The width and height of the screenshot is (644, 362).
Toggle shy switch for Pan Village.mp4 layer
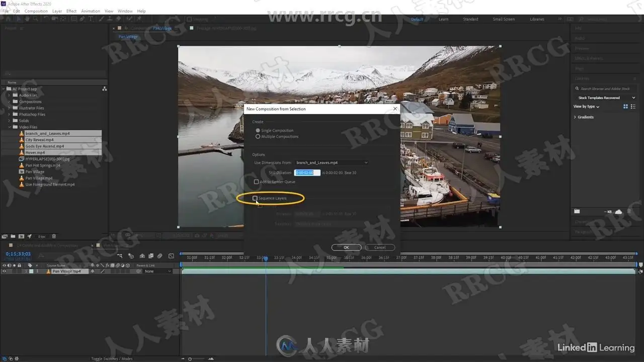point(93,271)
